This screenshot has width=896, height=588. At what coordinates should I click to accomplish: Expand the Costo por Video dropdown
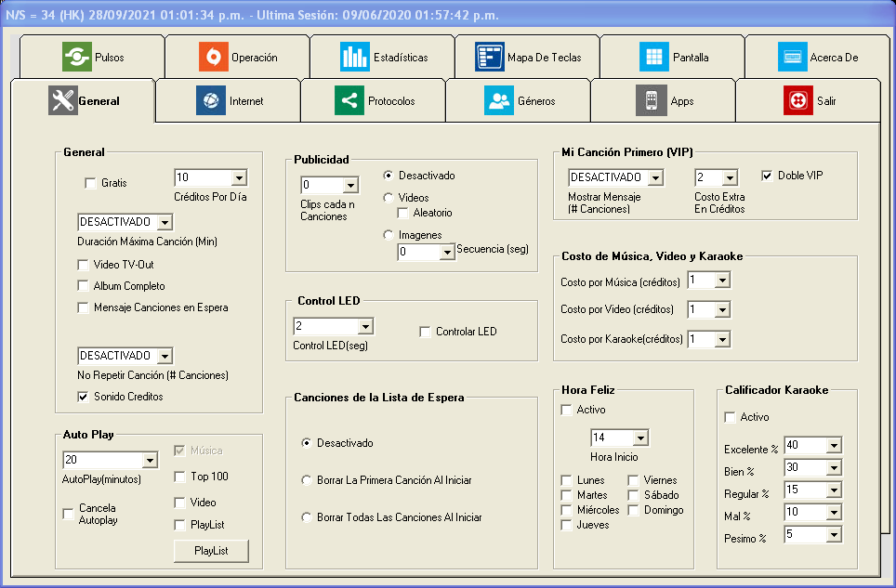723,309
